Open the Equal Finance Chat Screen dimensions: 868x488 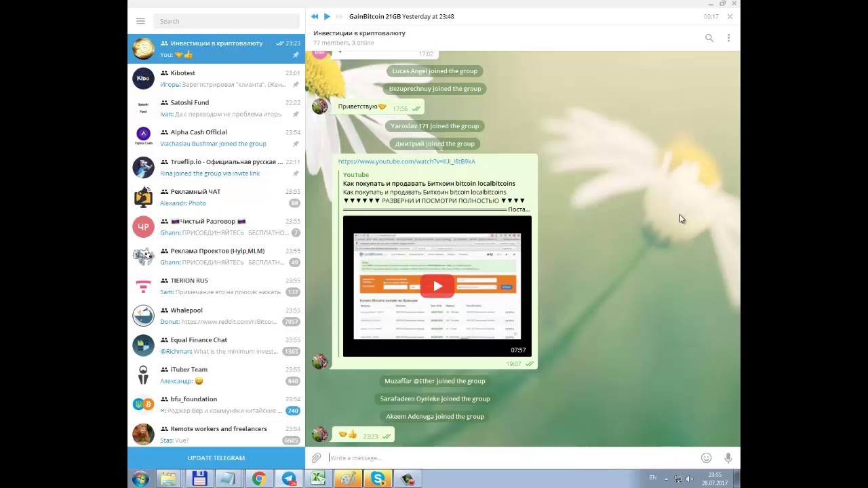(216, 346)
